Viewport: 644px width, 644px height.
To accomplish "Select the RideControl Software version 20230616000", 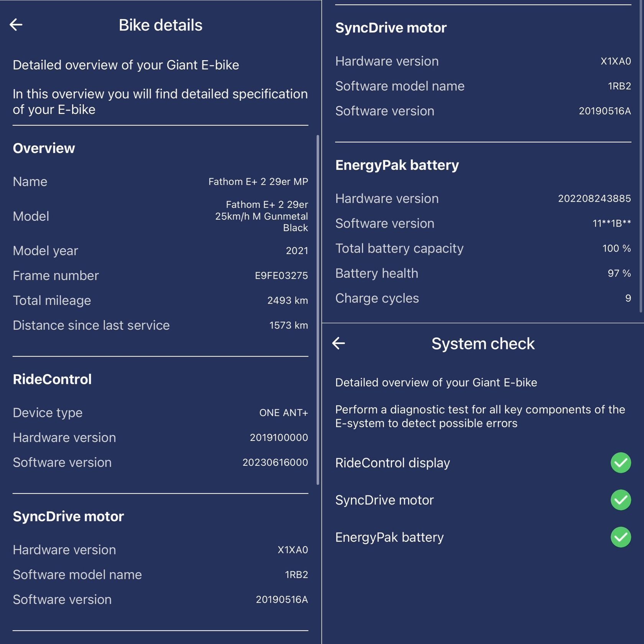I will pyautogui.click(x=275, y=462).
